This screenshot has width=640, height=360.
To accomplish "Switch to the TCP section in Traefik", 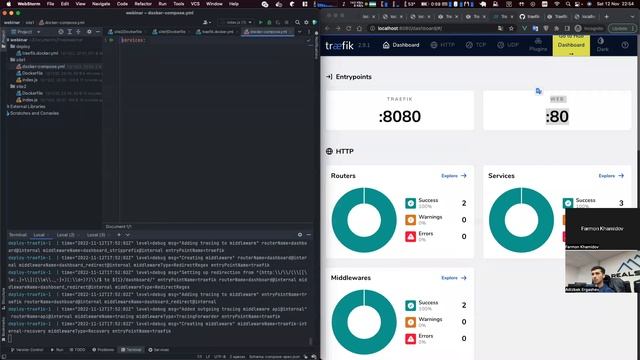I will (476, 45).
